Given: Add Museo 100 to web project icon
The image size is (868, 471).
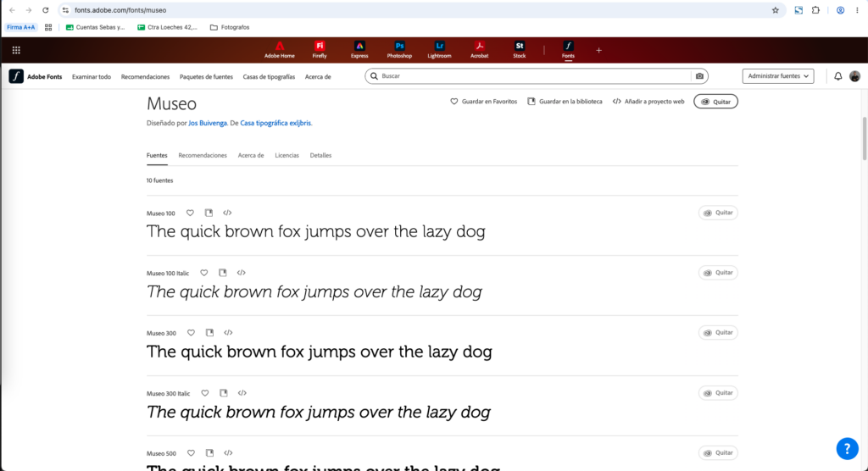Looking at the screenshot, I should (227, 213).
